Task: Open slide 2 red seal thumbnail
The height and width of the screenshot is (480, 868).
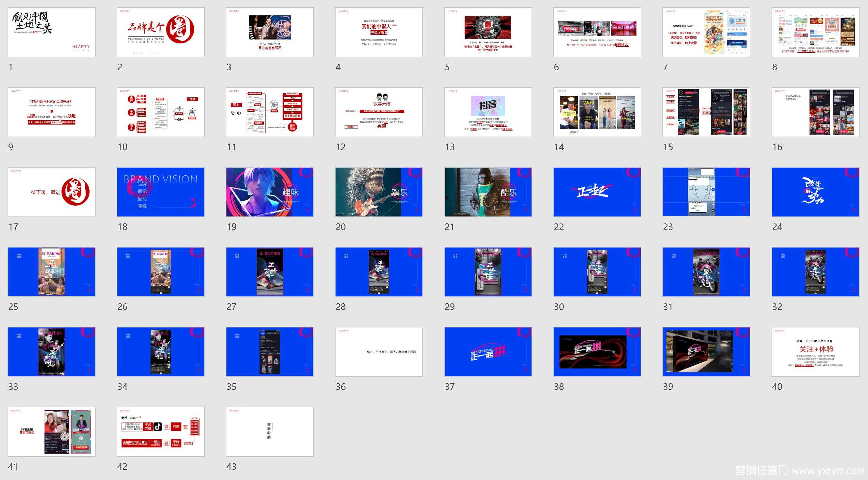Action: (161, 32)
